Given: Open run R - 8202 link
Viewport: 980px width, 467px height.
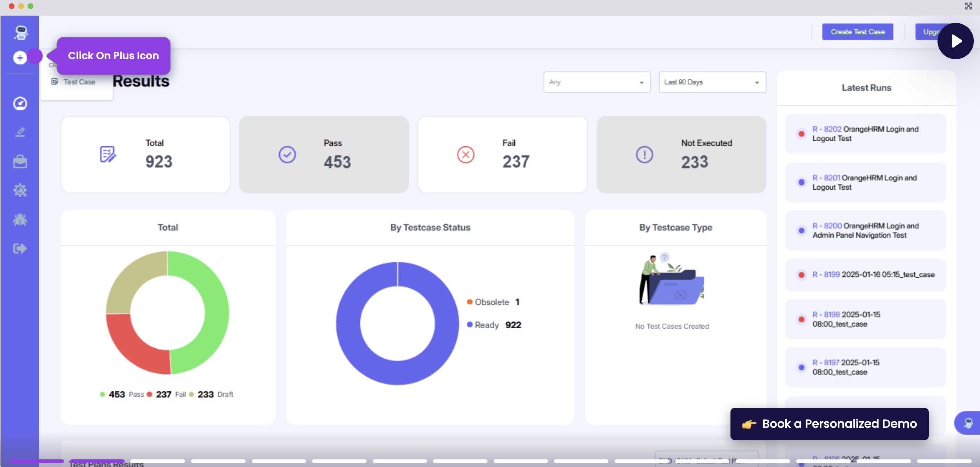Looking at the screenshot, I should pos(826,129).
